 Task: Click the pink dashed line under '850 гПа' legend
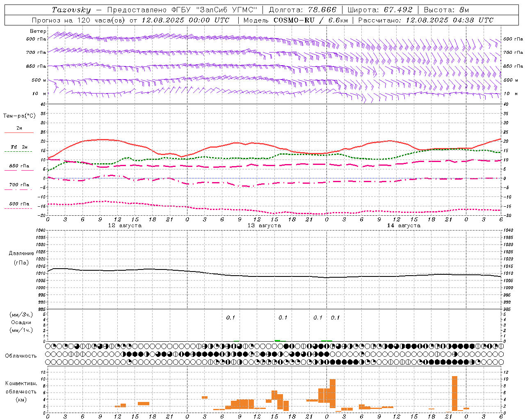pyautogui.click(x=19, y=171)
